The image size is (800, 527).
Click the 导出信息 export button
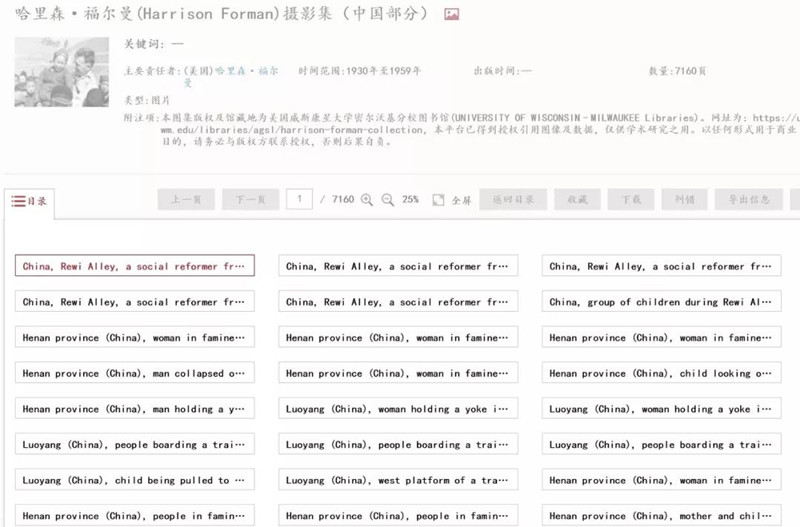[x=748, y=200]
